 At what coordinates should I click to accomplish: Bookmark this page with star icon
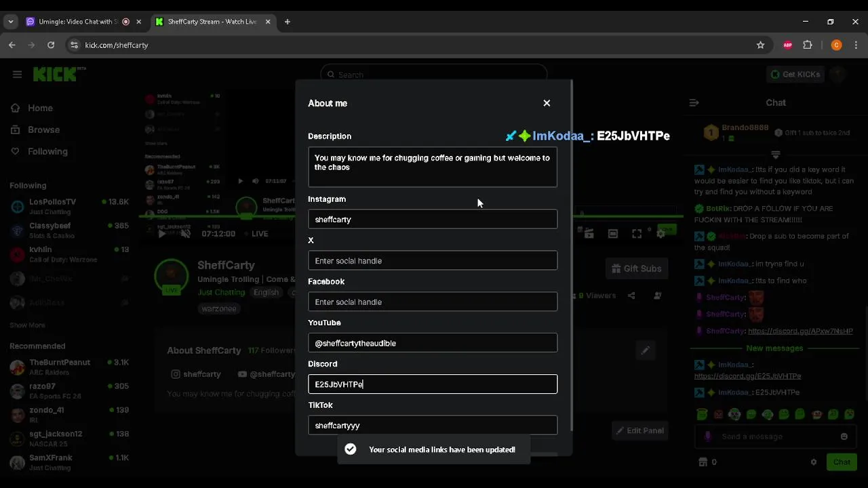click(x=760, y=45)
